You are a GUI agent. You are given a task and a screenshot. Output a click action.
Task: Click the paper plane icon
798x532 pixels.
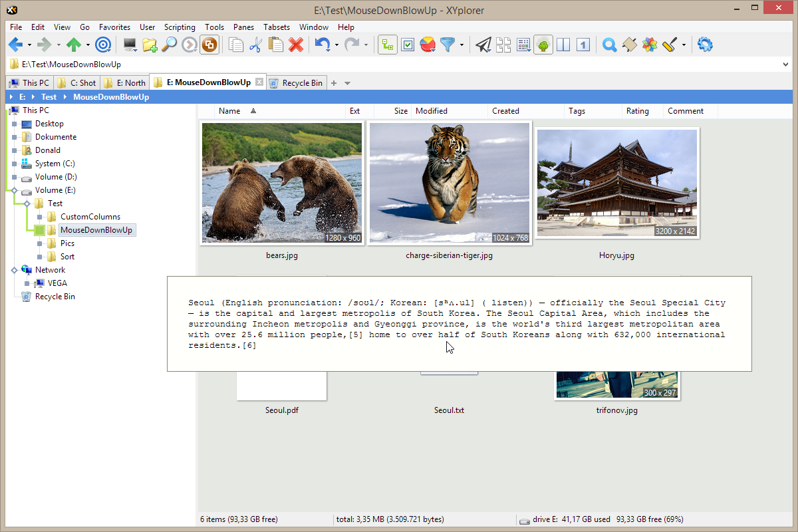pyautogui.click(x=483, y=45)
